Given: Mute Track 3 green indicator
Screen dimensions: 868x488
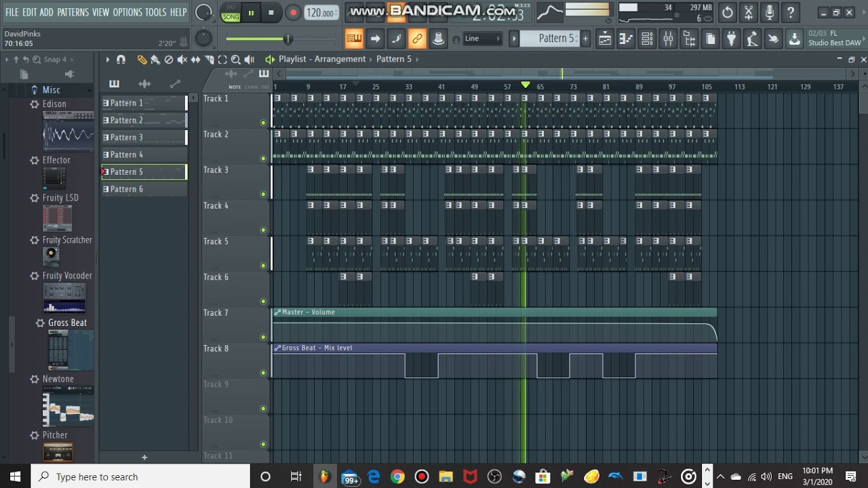Looking at the screenshot, I should click(263, 195).
